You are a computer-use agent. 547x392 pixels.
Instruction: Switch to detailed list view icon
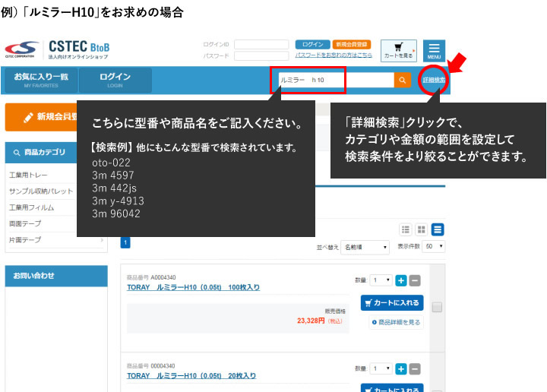[x=438, y=229]
